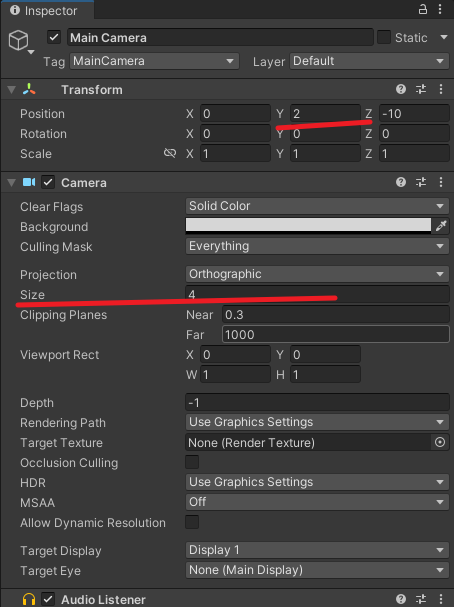454x607 pixels.
Task: Open the Clear Flags dropdown
Action: [317, 206]
